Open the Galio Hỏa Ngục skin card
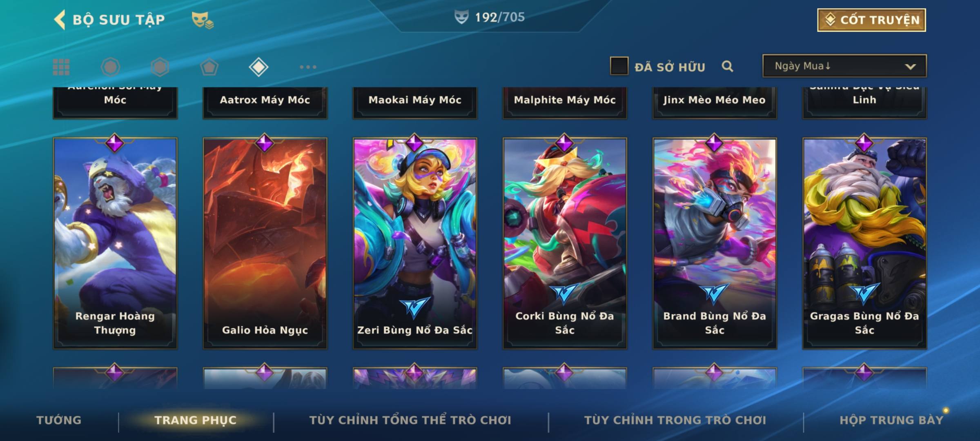This screenshot has height=441, width=980. (x=265, y=243)
